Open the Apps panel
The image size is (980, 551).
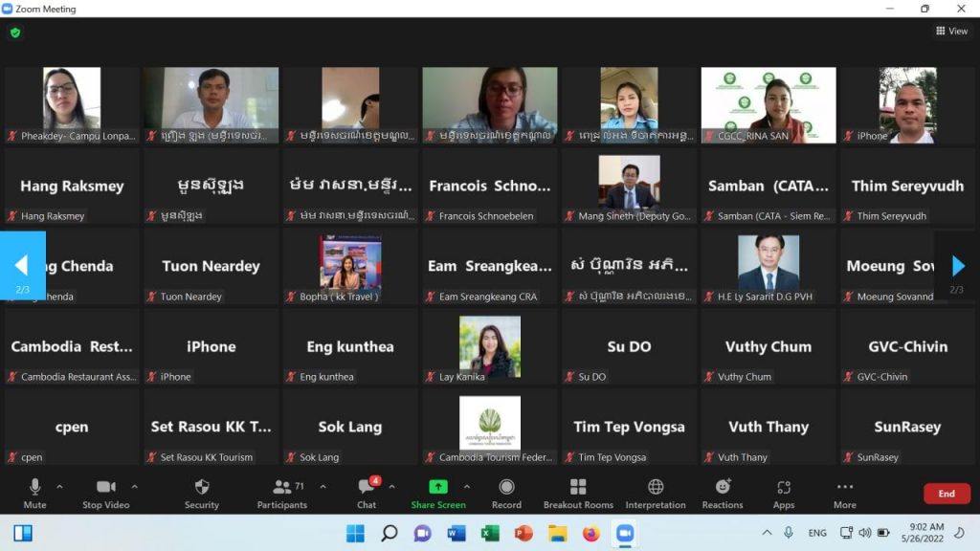(784, 493)
